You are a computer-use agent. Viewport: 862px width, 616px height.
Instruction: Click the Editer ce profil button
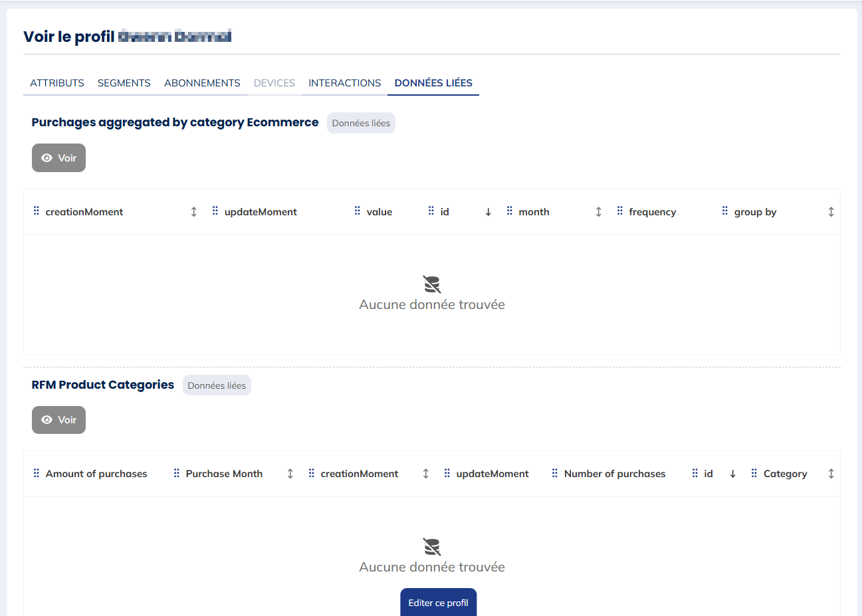[x=438, y=603]
